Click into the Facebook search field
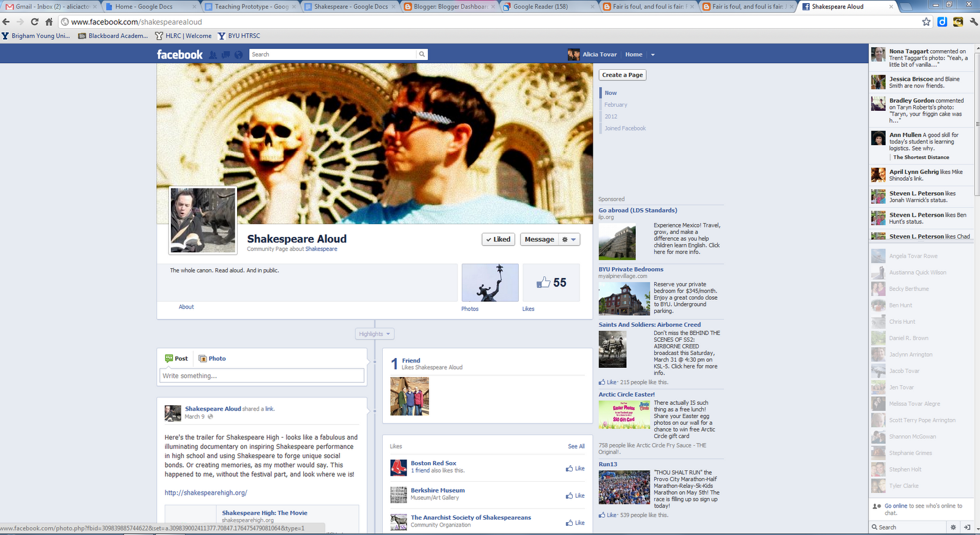The image size is (980, 535). point(333,54)
